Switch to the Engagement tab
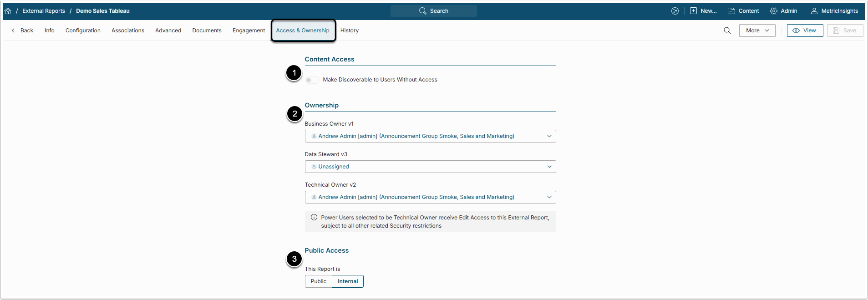 pyautogui.click(x=249, y=31)
